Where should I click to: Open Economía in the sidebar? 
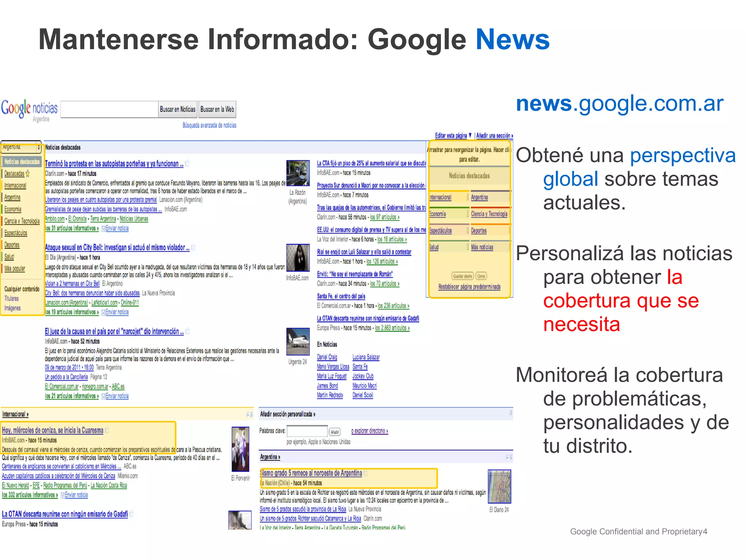pyautogui.click(x=13, y=209)
